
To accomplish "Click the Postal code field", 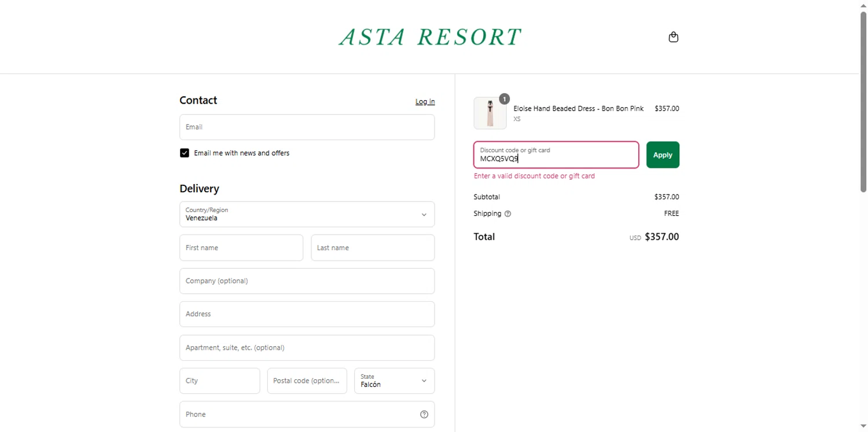I will (307, 381).
